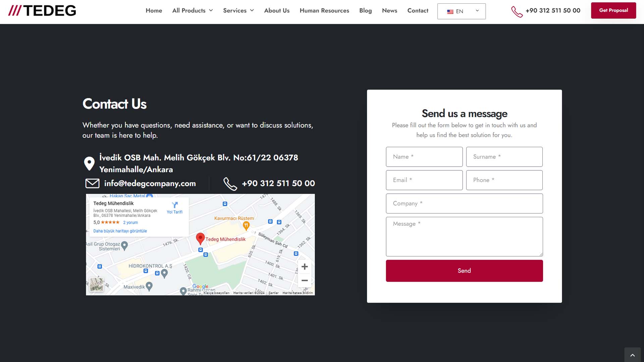Click into the Message text area
Viewport: 644px width, 362px height.
464,237
